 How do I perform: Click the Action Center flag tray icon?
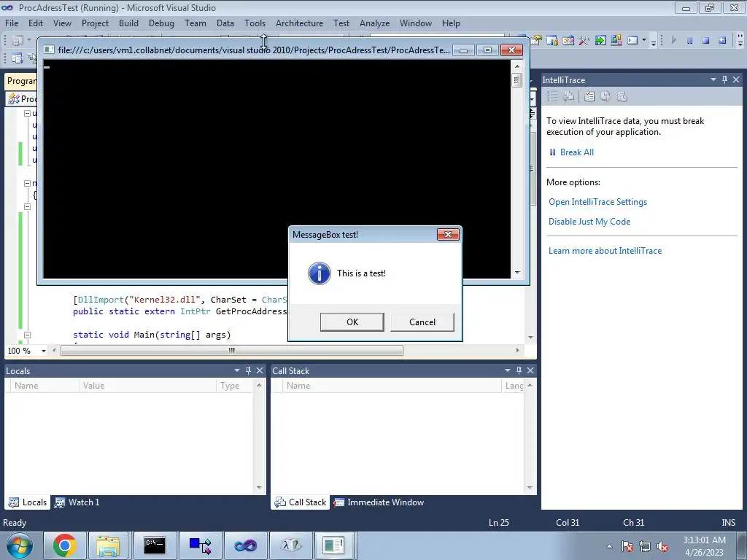(x=627, y=546)
